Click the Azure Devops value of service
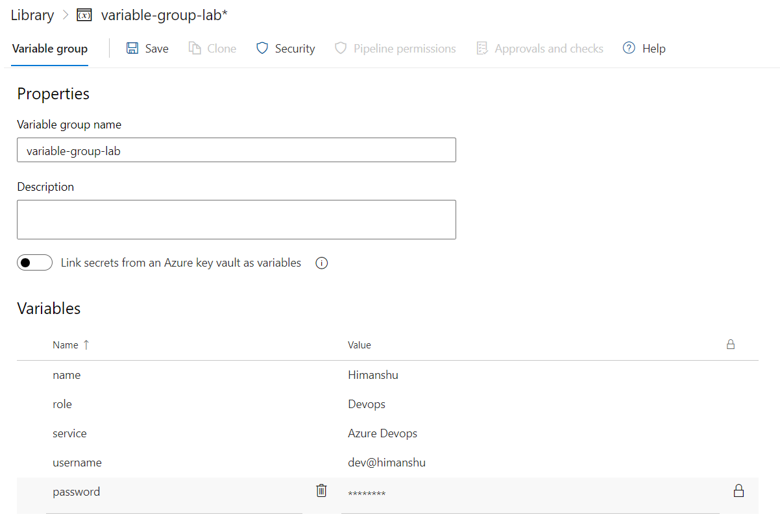This screenshot has height=532, width=780. coord(382,433)
